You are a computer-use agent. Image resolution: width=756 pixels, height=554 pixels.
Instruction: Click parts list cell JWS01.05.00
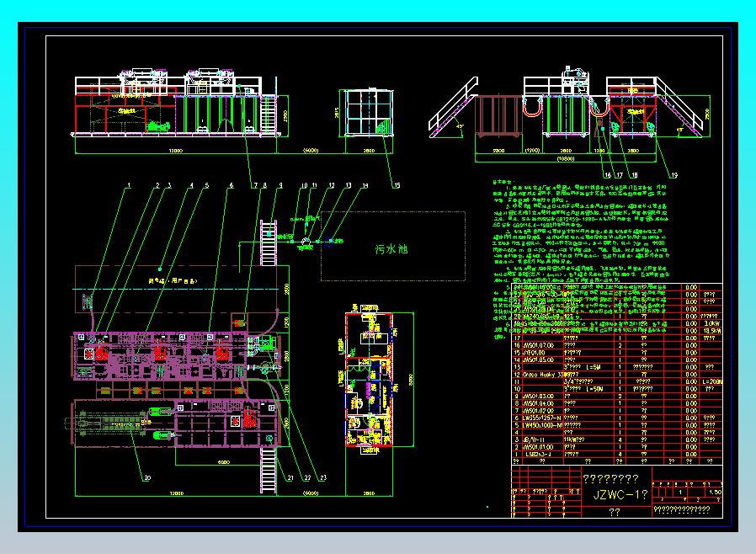pos(538,360)
